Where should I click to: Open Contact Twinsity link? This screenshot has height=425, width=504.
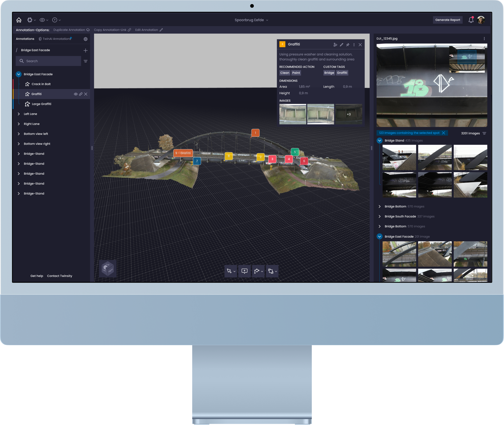59,276
